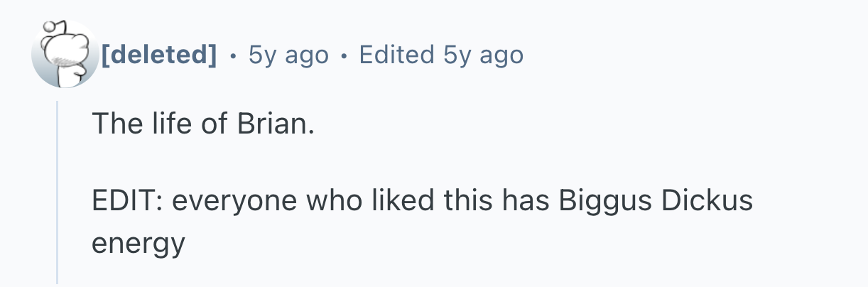Image resolution: width=868 pixels, height=287 pixels.
Task: Click the word "energy" on the last line
Action: 138,244
